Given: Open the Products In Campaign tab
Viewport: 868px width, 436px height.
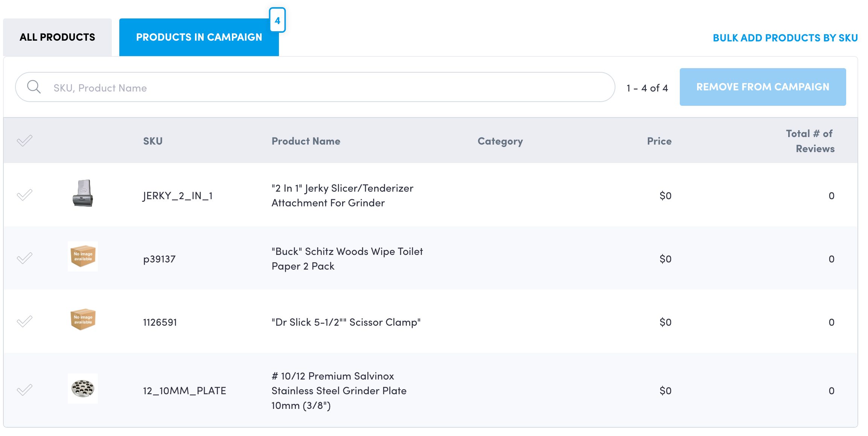Looking at the screenshot, I should tap(199, 37).
